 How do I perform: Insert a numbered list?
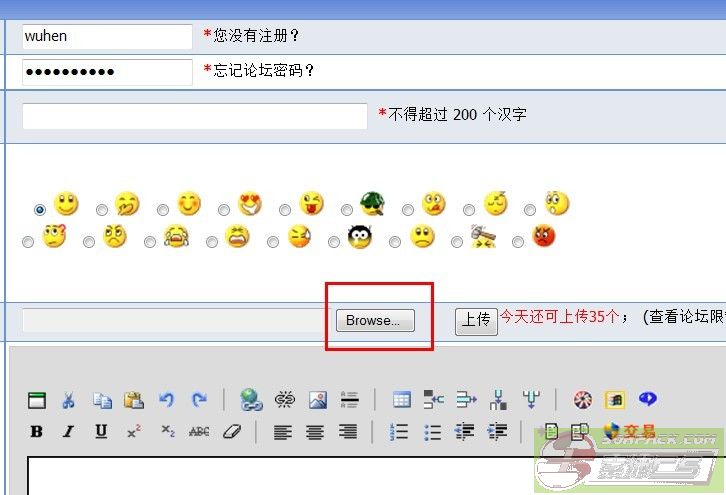point(399,432)
